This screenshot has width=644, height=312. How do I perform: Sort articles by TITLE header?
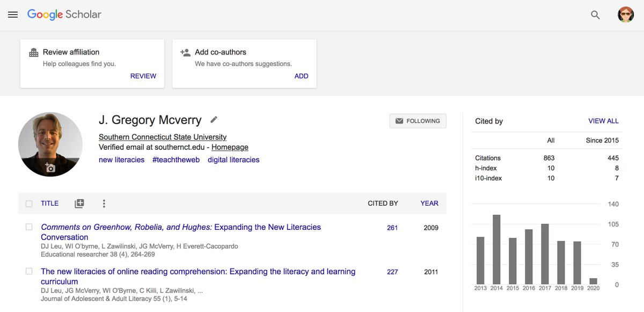click(50, 204)
